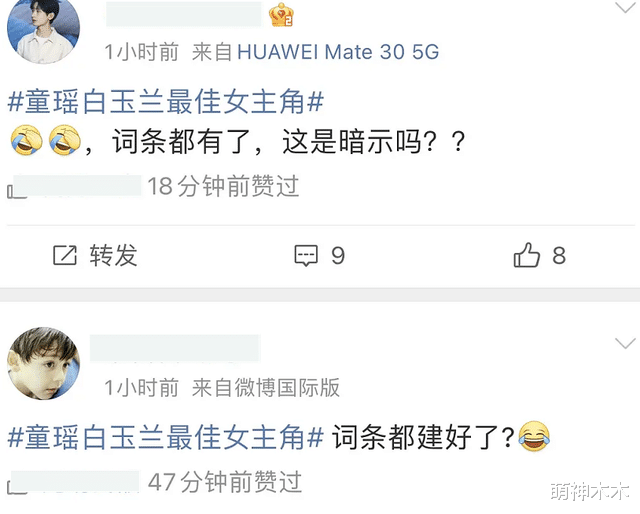Tap 47分钟前赞过 liked-by notice
Image resolution: width=640 pixels, height=514 pixels.
coord(225,482)
